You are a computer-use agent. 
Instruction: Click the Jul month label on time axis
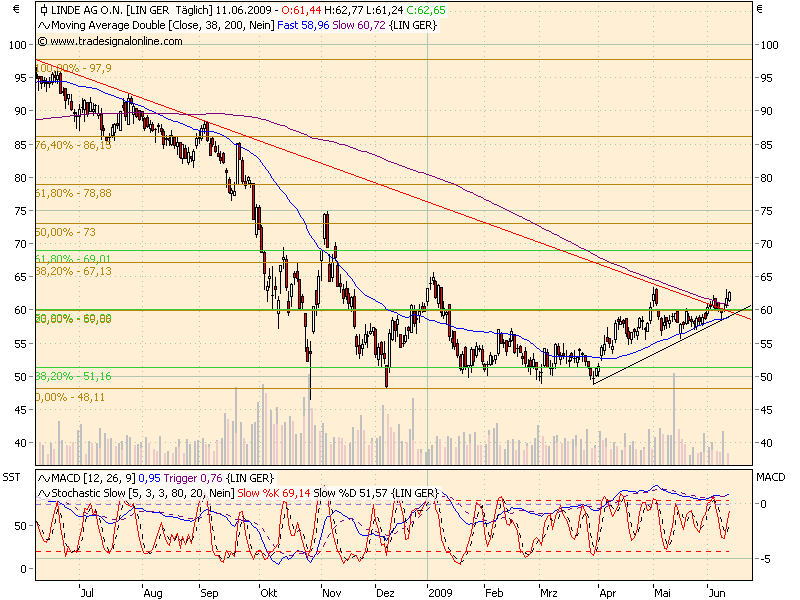click(x=87, y=593)
